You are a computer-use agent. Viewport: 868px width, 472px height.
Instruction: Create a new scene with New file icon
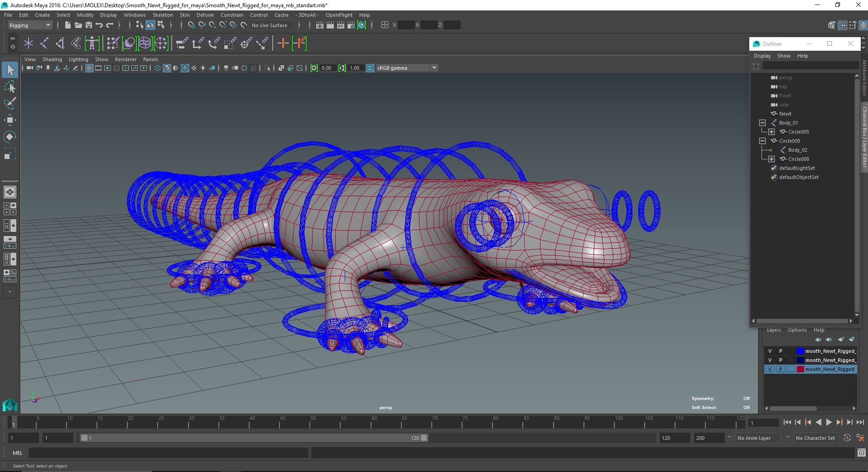(68, 25)
